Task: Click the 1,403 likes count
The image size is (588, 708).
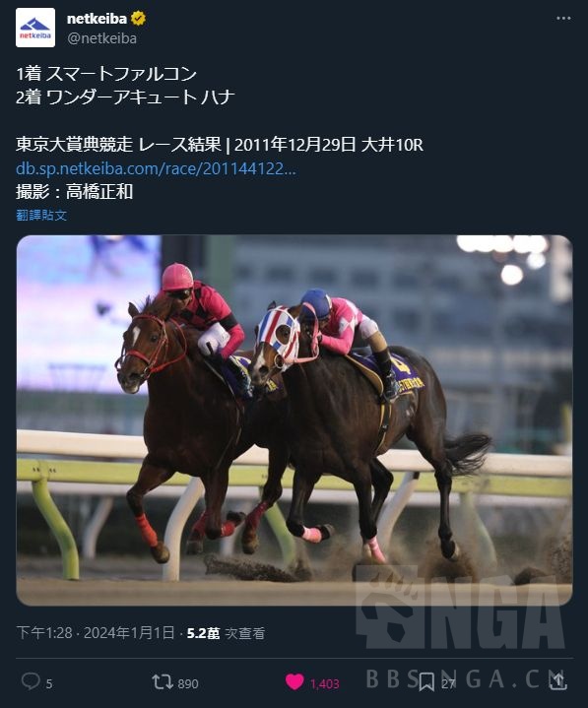Action: click(324, 684)
